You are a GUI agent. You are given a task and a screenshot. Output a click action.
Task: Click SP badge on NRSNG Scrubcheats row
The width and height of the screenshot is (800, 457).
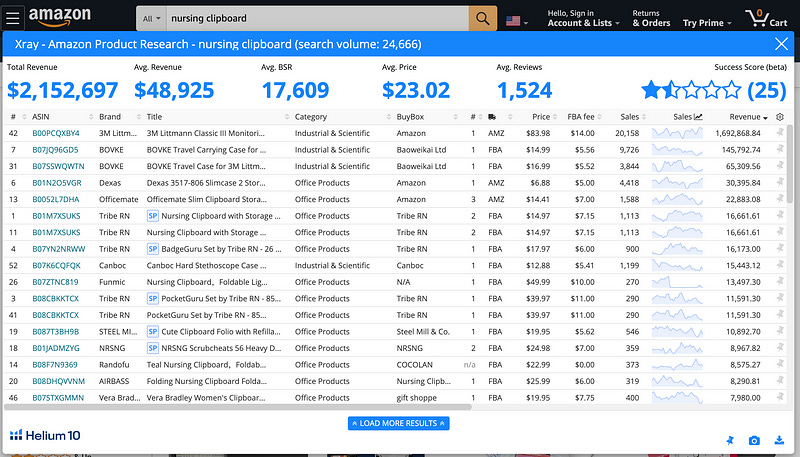(x=153, y=348)
